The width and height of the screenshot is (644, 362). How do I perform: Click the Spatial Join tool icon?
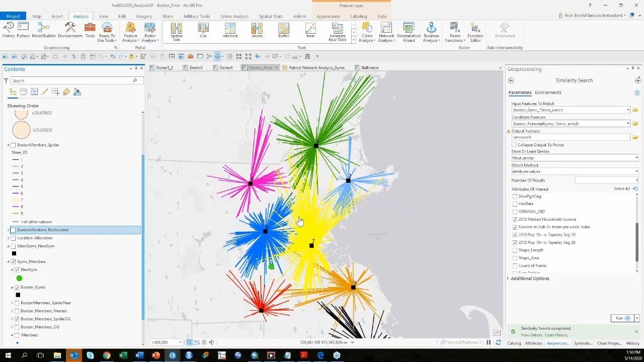[x=177, y=30]
